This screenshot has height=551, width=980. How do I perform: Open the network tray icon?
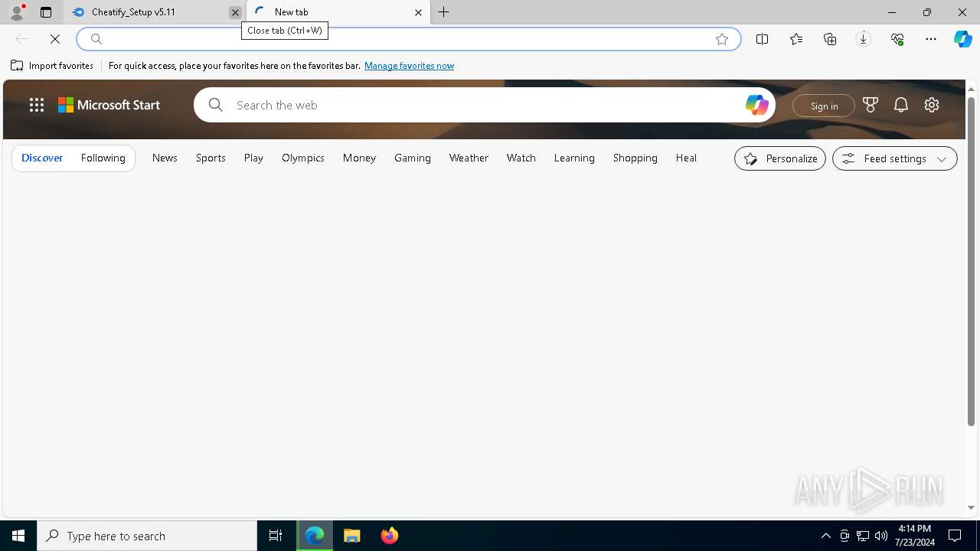click(x=863, y=536)
